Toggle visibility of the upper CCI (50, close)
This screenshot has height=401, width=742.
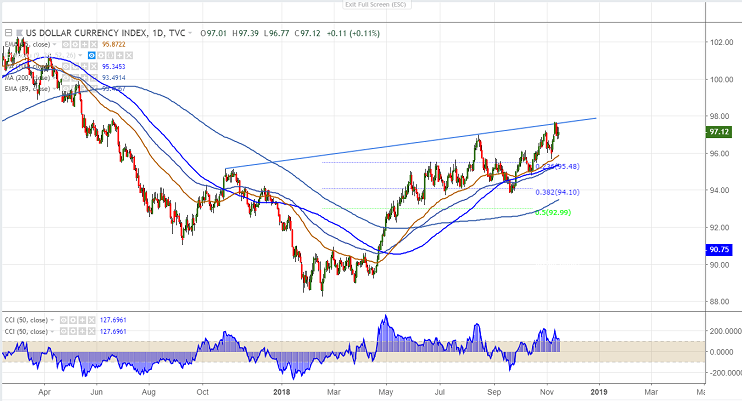(x=64, y=320)
